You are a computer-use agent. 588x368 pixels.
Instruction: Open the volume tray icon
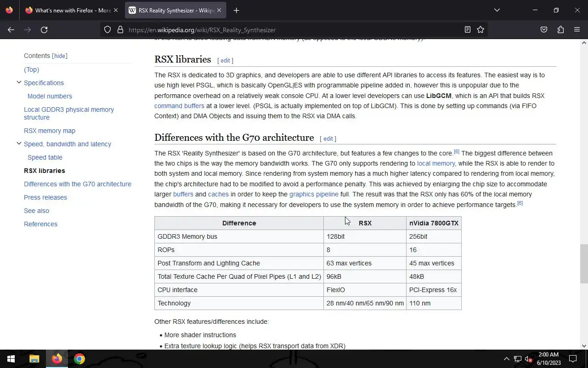tap(529, 359)
